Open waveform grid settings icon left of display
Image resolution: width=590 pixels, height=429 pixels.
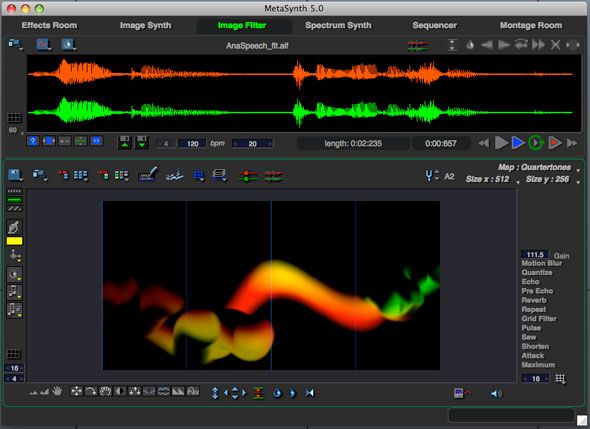point(14,118)
